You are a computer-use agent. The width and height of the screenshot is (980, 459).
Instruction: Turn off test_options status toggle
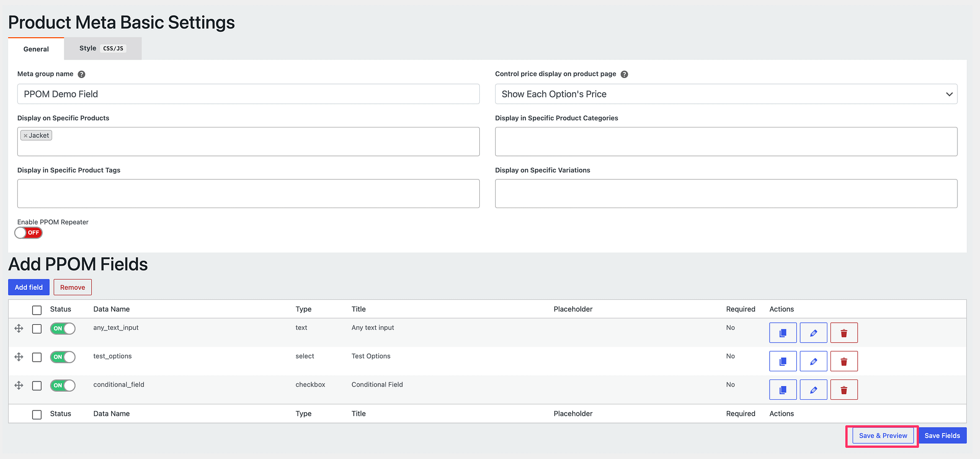point(63,357)
